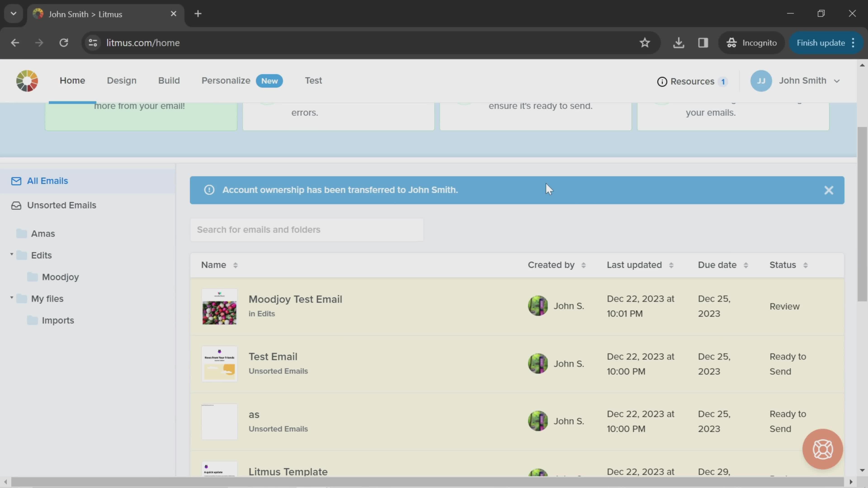Select the Design tab
The image size is (868, 488).
(x=122, y=80)
